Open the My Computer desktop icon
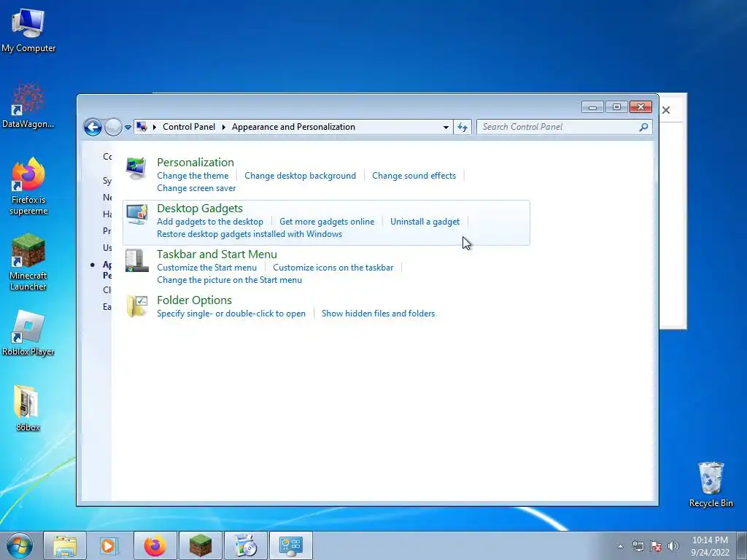The width and height of the screenshot is (747, 560). coord(28,31)
